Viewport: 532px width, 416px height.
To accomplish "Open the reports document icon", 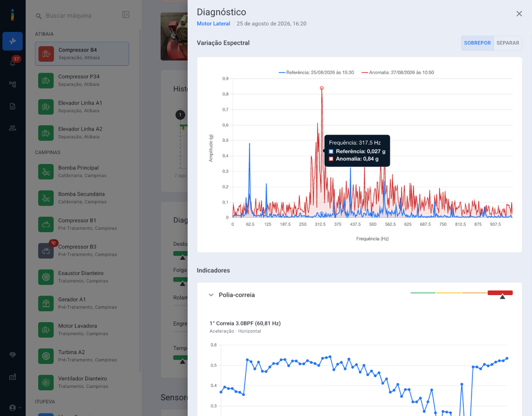I will pyautogui.click(x=13, y=106).
